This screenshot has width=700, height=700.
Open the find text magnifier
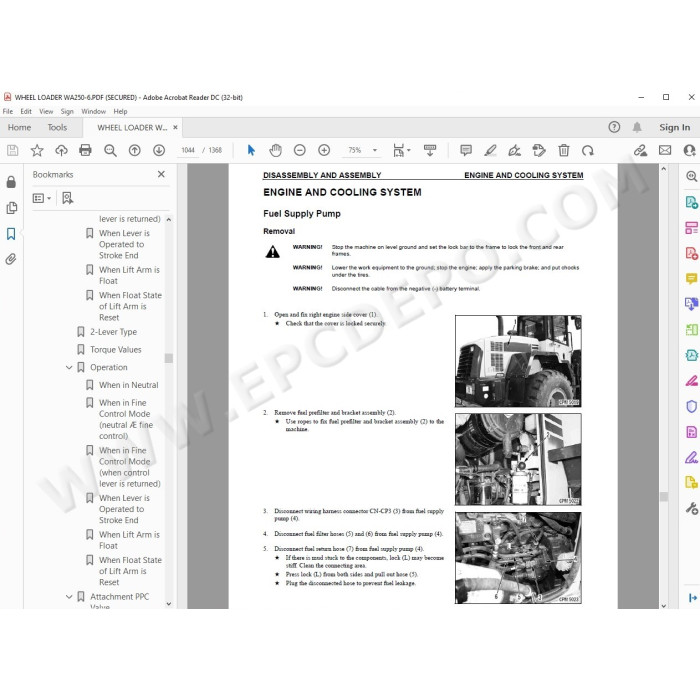click(x=110, y=150)
